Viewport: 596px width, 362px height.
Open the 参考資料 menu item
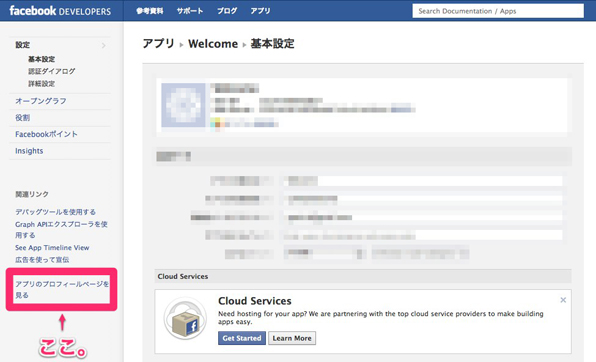pos(150,11)
